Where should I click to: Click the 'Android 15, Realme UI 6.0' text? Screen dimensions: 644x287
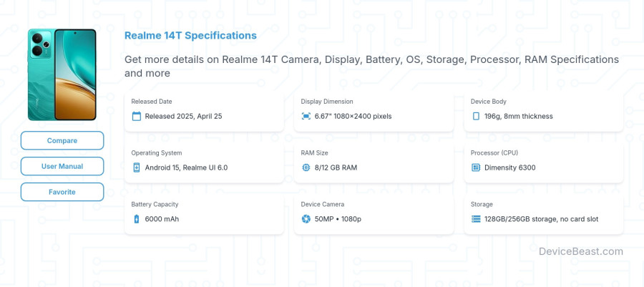click(x=186, y=167)
